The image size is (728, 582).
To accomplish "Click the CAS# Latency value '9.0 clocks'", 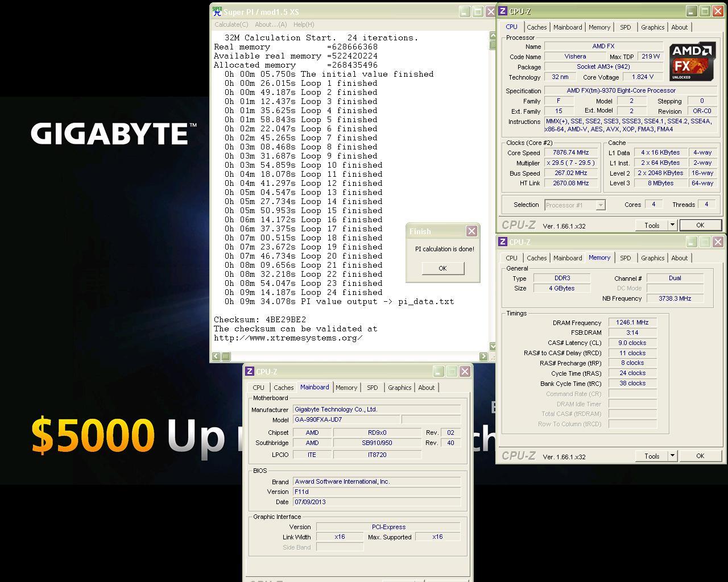I will click(632, 343).
